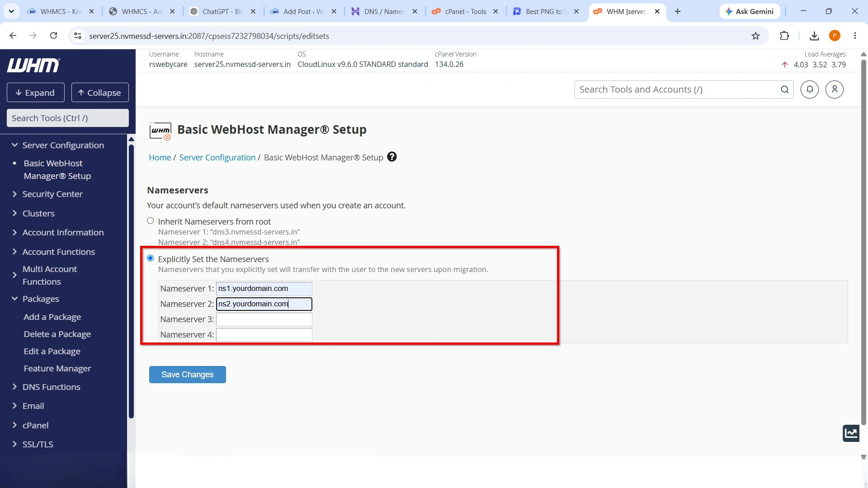Focus the Nameserver 2 field
Image resolution: width=868 pixels, height=488 pixels.
(264, 304)
